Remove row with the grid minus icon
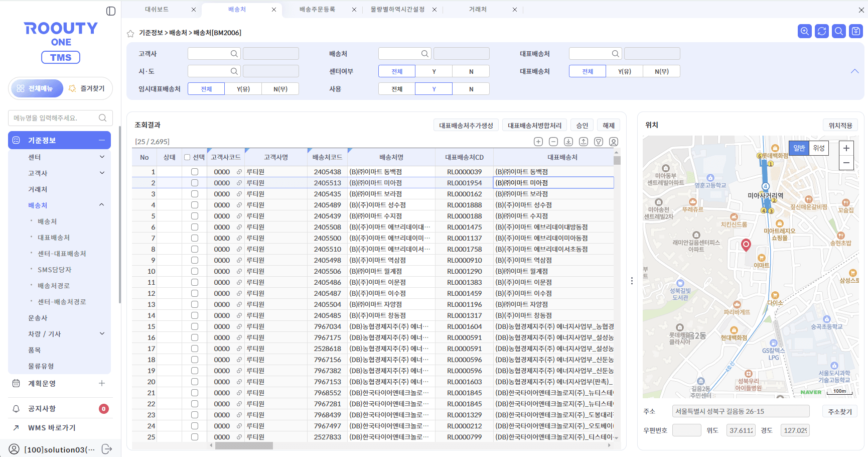The image size is (868, 457). coord(553,142)
